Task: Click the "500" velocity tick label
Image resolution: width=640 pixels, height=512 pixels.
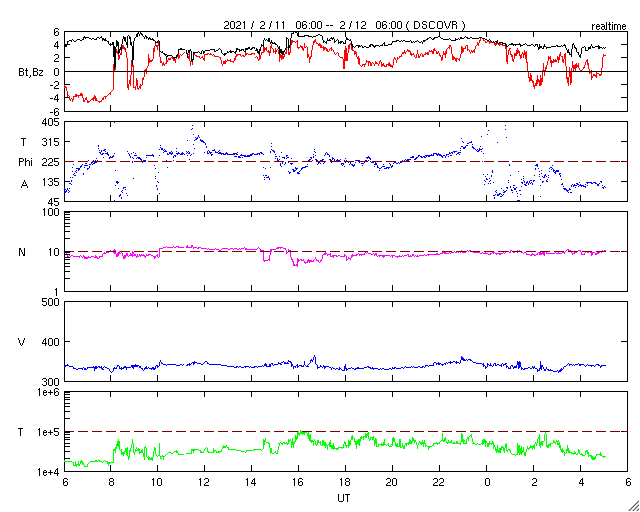Action: [x=51, y=302]
